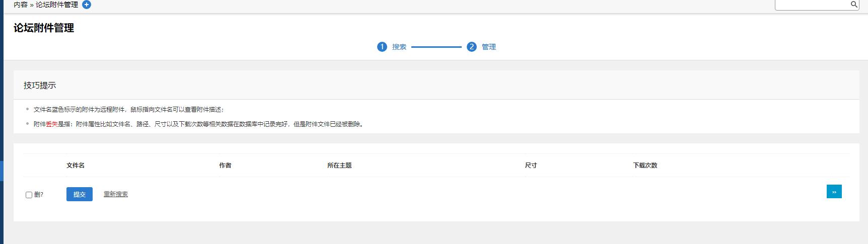Select the step 1 circle icon
The width and height of the screenshot is (868, 244).
click(382, 47)
